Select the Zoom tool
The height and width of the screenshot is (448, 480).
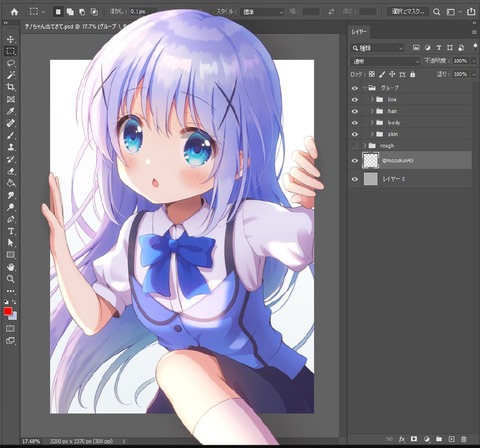(x=11, y=279)
